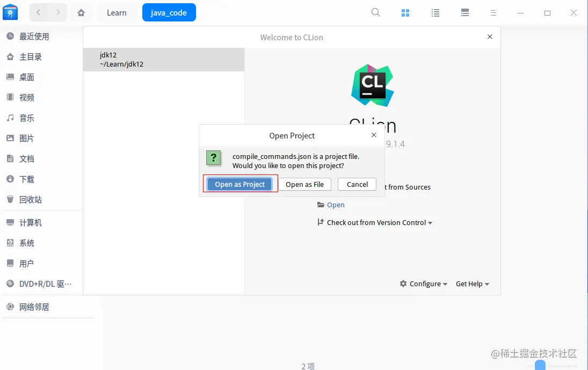Open file manager hamburger menu
Image resolution: width=588 pixels, height=370 pixels.
[x=493, y=13]
